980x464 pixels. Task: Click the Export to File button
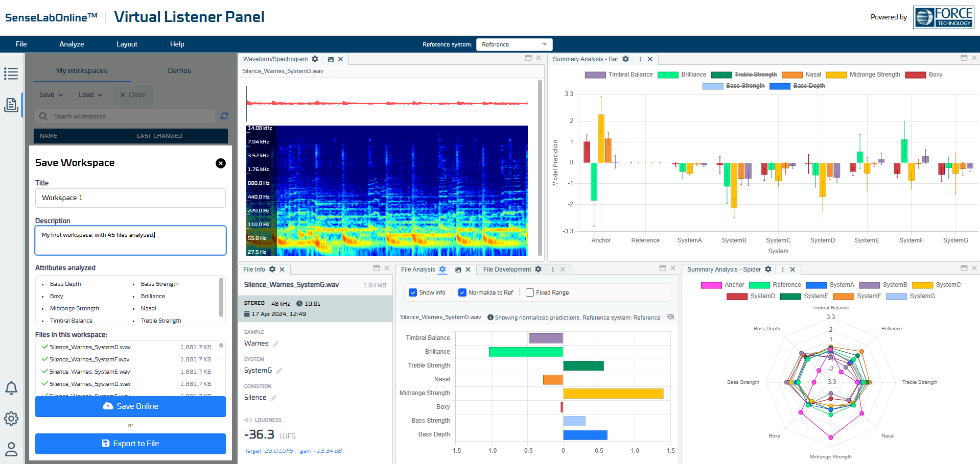[130, 444]
